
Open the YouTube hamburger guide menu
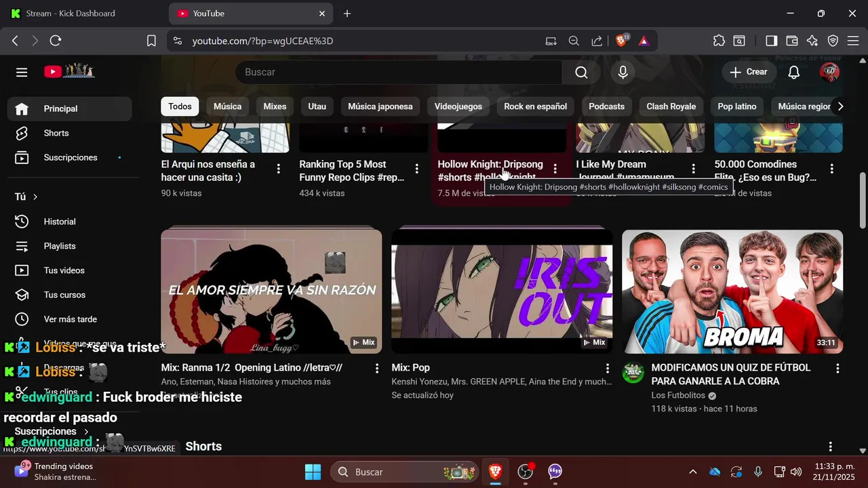coord(22,72)
